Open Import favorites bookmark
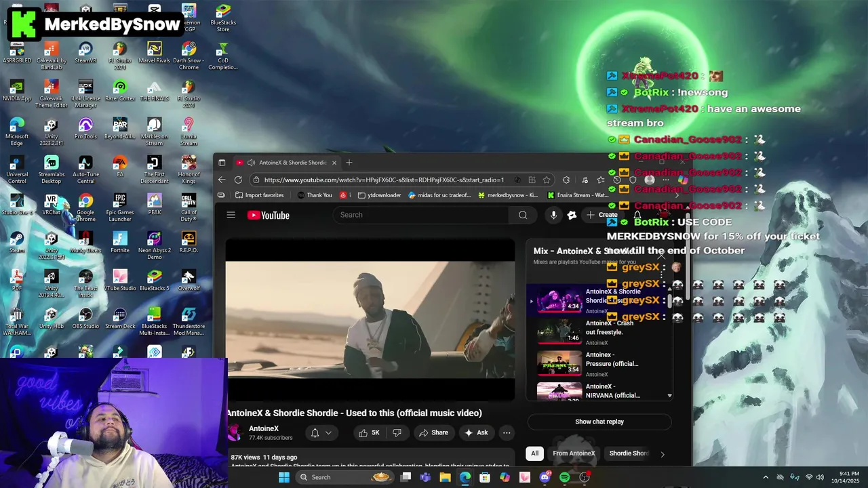The width and height of the screenshot is (868, 488). click(259, 195)
